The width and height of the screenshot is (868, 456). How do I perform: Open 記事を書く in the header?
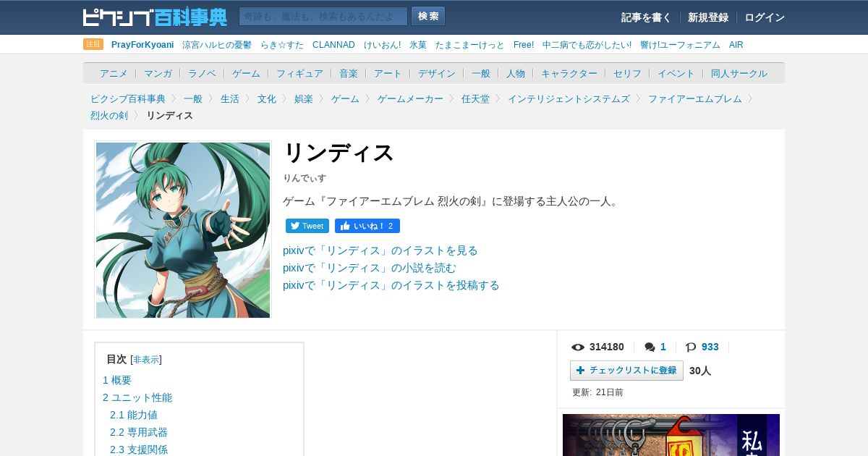pos(646,17)
